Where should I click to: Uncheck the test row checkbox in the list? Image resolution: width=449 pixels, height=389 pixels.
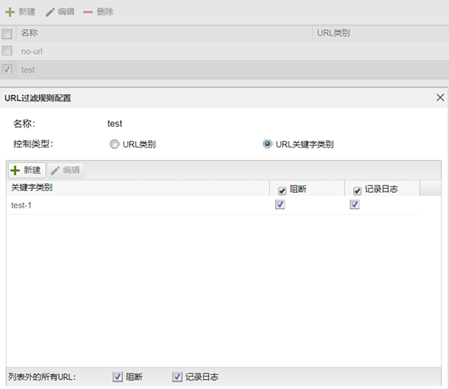[7, 69]
